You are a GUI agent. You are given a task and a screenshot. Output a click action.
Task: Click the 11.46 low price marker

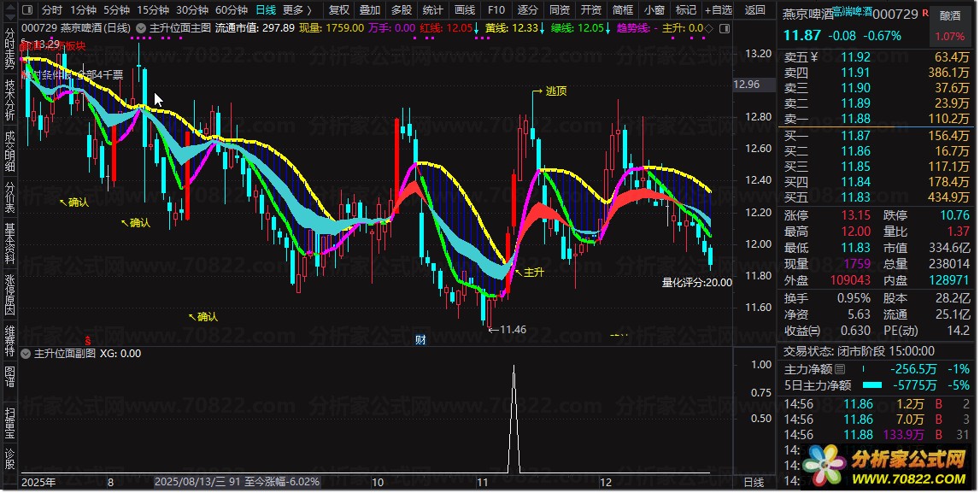click(x=513, y=329)
